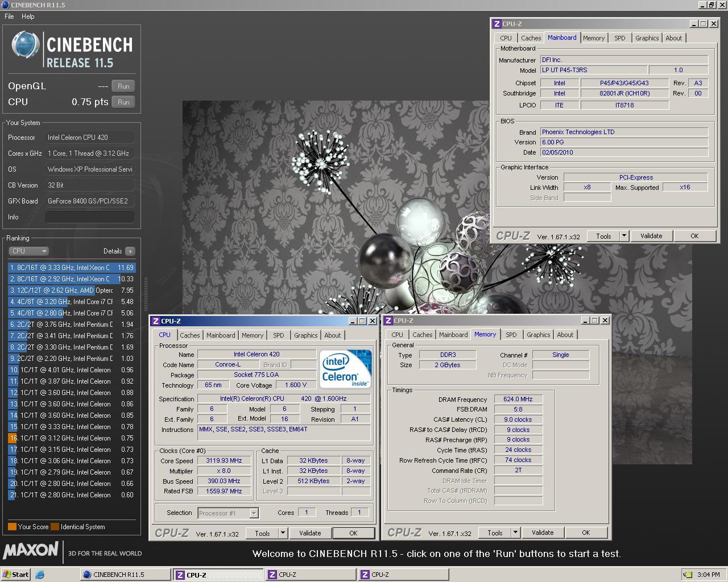Screen dimensions: 728x582
Task: Select ranking row 1C/1T @ 4.01 GHz
Action: tap(72, 370)
